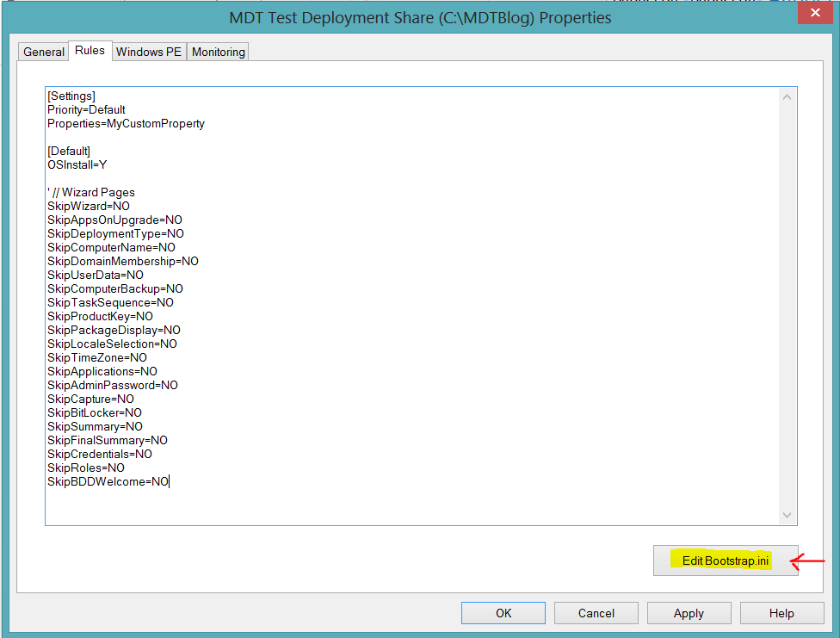Viewport: 840px width, 638px height.
Task: Click the Properties=MyCustomProperty line
Action: (x=126, y=124)
